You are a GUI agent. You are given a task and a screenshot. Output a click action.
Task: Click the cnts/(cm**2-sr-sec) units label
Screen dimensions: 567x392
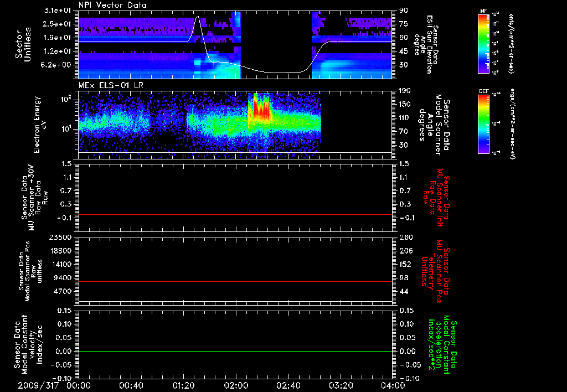pos(511,44)
